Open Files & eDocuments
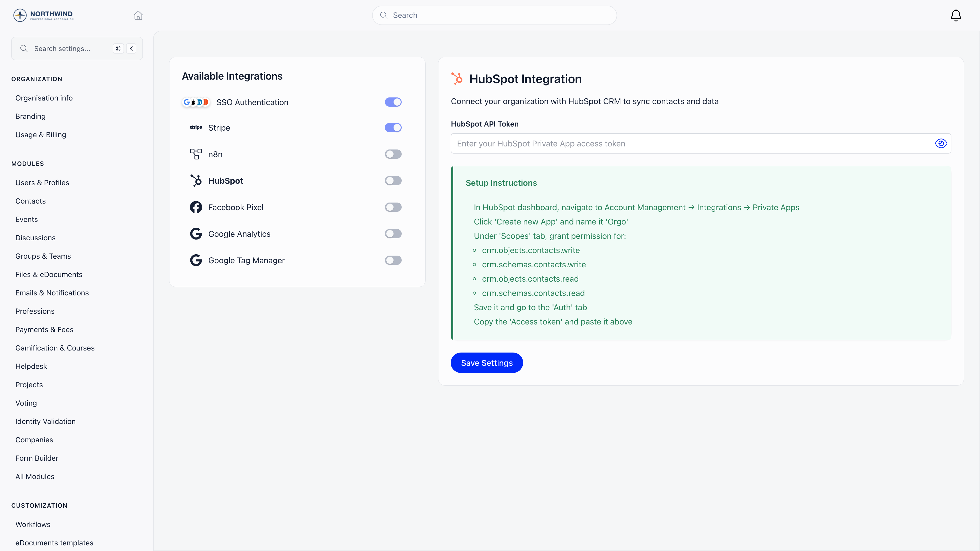This screenshot has height=551, width=980. coord(49,274)
